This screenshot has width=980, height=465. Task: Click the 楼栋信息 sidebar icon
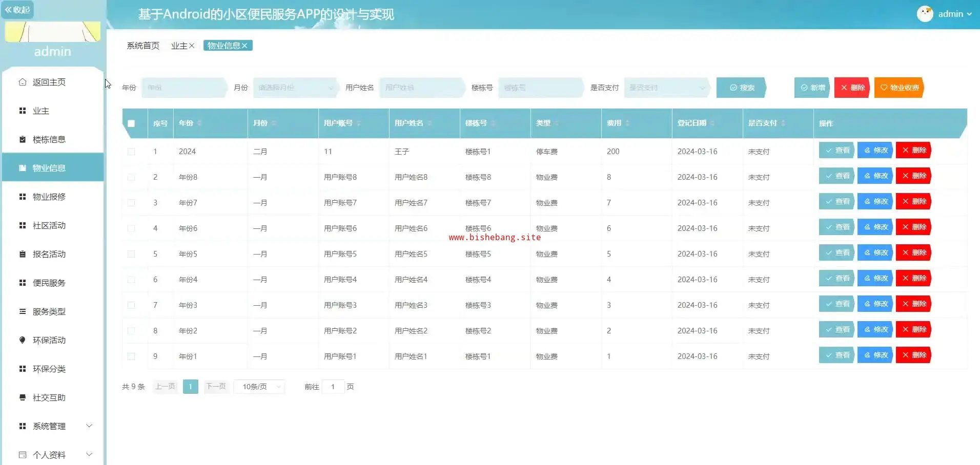click(x=23, y=139)
